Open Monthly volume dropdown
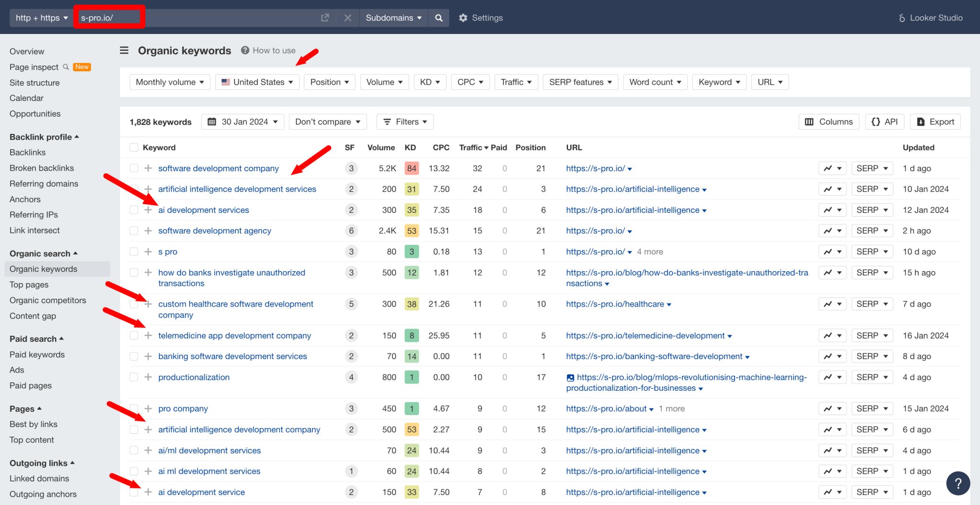Screen dimensions: 980x505 click(x=170, y=82)
